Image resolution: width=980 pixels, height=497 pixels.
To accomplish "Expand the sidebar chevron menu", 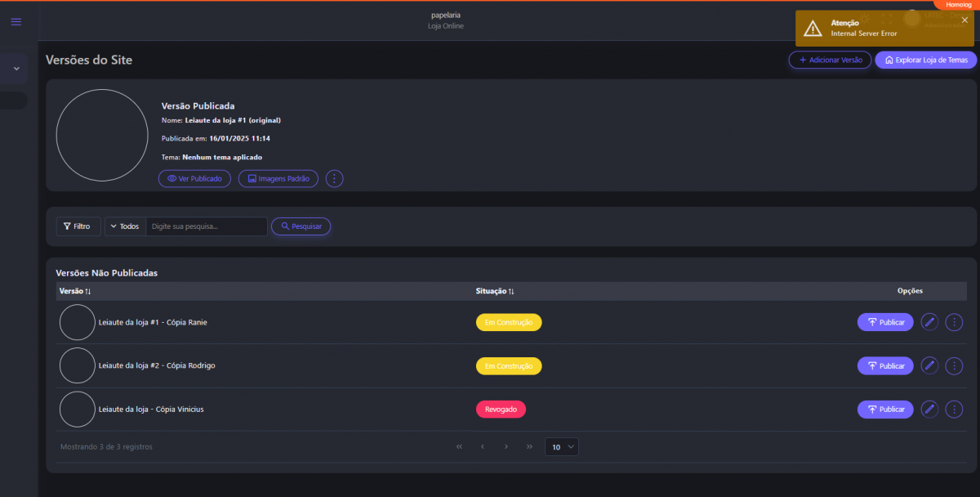I will pyautogui.click(x=16, y=69).
